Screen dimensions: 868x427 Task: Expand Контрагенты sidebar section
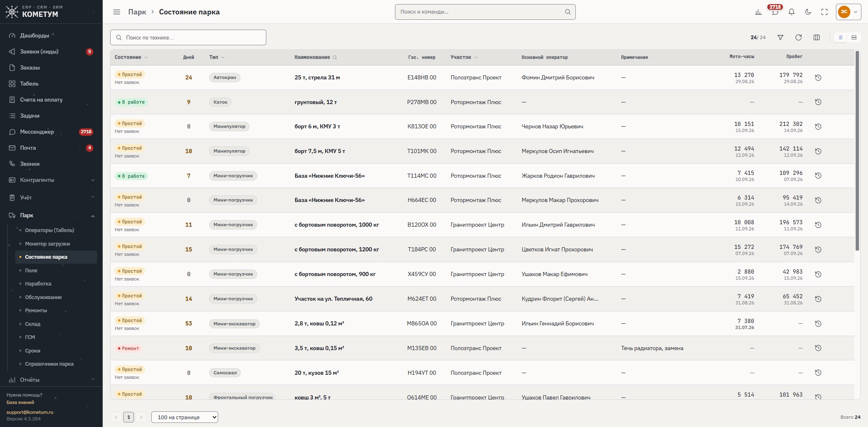[x=51, y=180]
